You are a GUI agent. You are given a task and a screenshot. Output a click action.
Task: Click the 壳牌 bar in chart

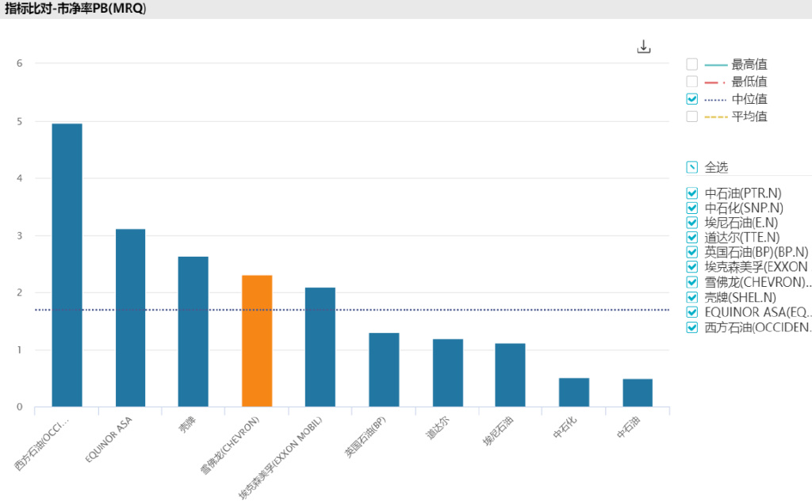193,332
